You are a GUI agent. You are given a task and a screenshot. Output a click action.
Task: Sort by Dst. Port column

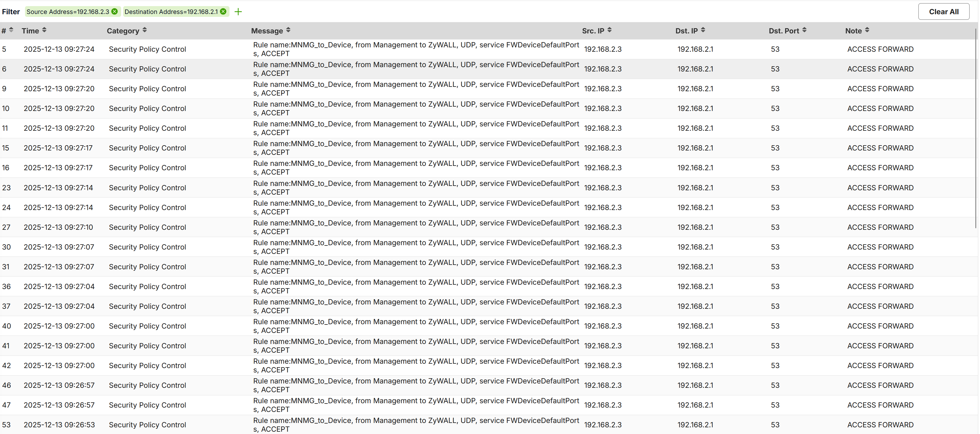click(x=804, y=30)
